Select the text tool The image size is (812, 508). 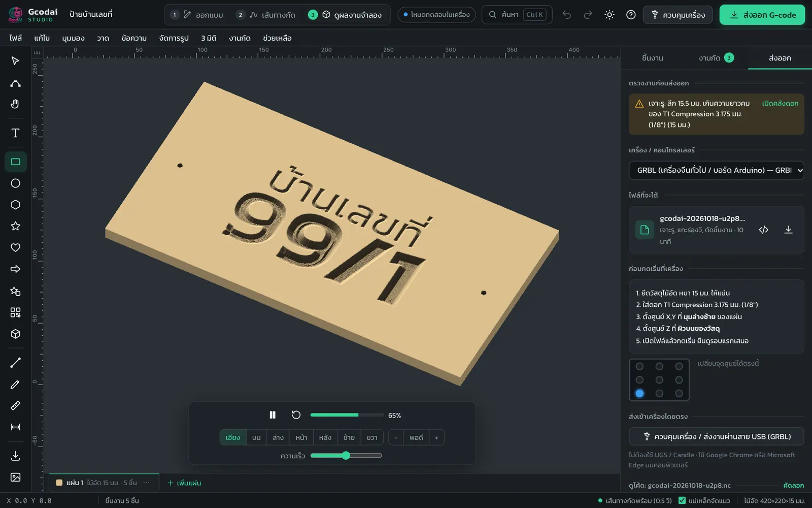coord(15,133)
